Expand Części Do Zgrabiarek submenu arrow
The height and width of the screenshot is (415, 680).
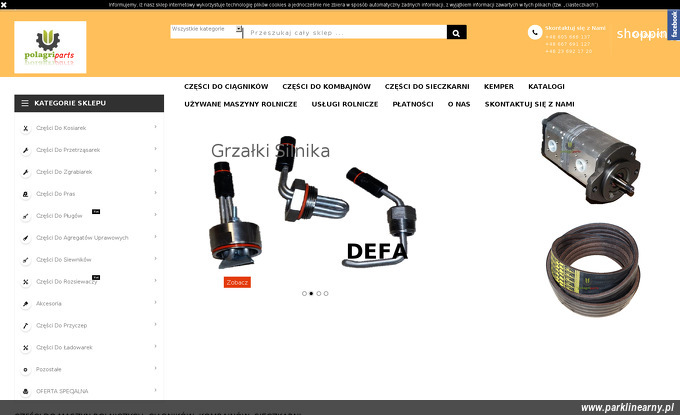[155, 170]
